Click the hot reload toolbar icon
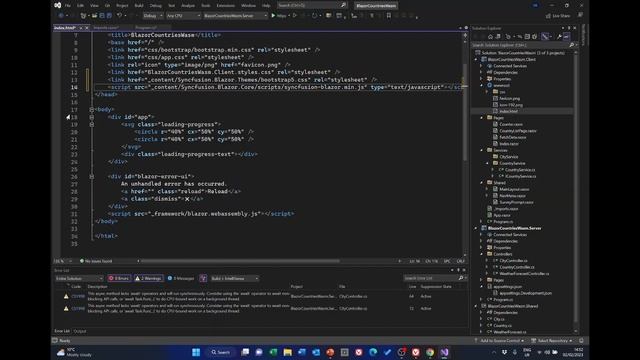Viewport: 640px width, 360px height. click(x=314, y=16)
